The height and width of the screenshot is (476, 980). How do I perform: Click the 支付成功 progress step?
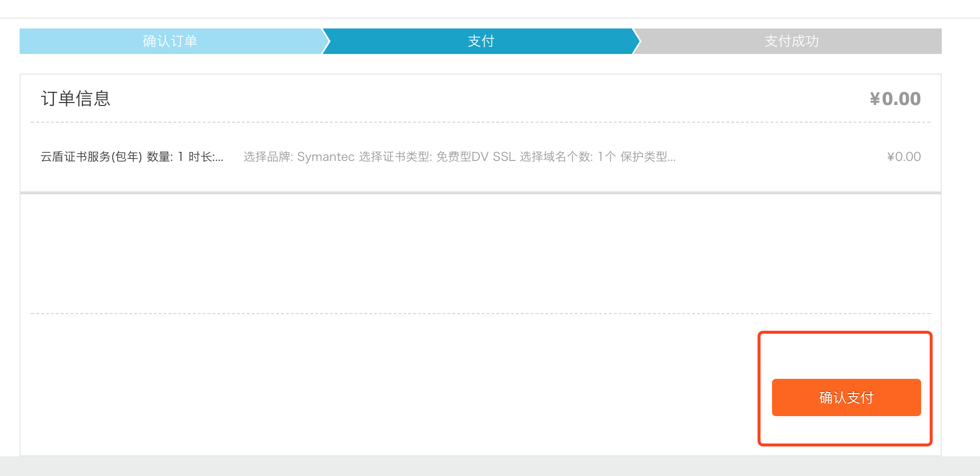coord(792,41)
